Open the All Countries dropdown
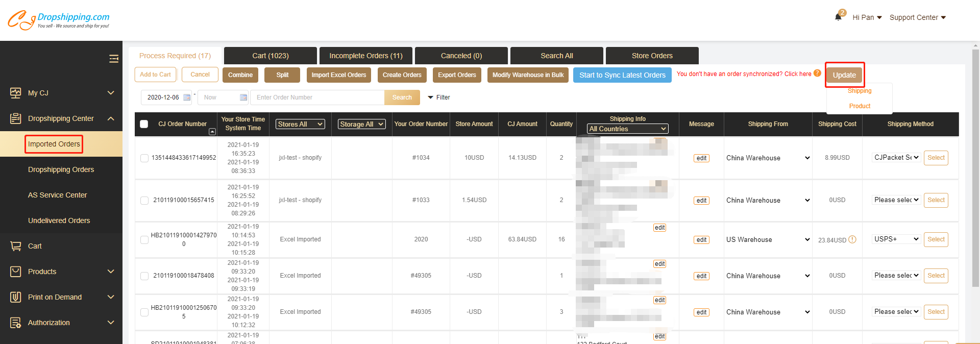Image resolution: width=980 pixels, height=344 pixels. pyautogui.click(x=627, y=129)
